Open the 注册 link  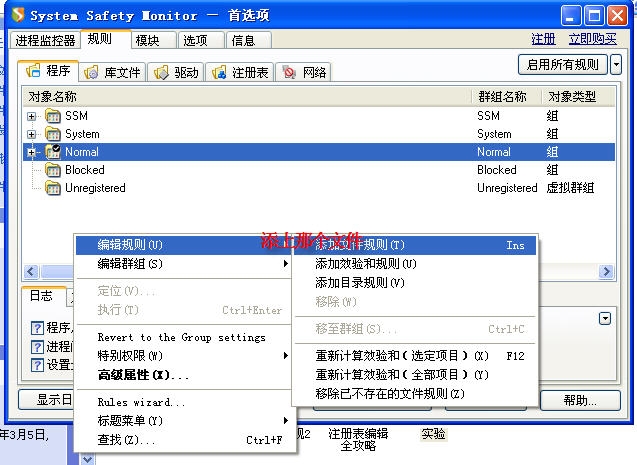[543, 39]
